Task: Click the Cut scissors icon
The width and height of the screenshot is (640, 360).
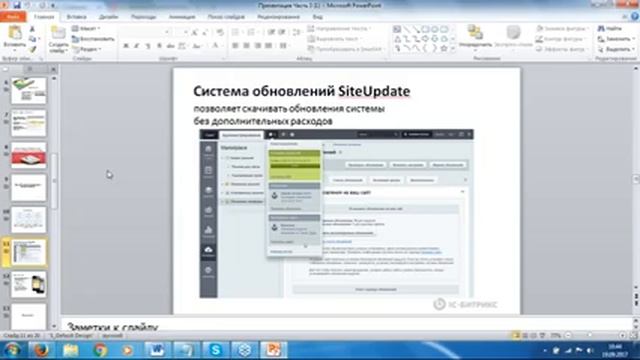Action: [32, 29]
